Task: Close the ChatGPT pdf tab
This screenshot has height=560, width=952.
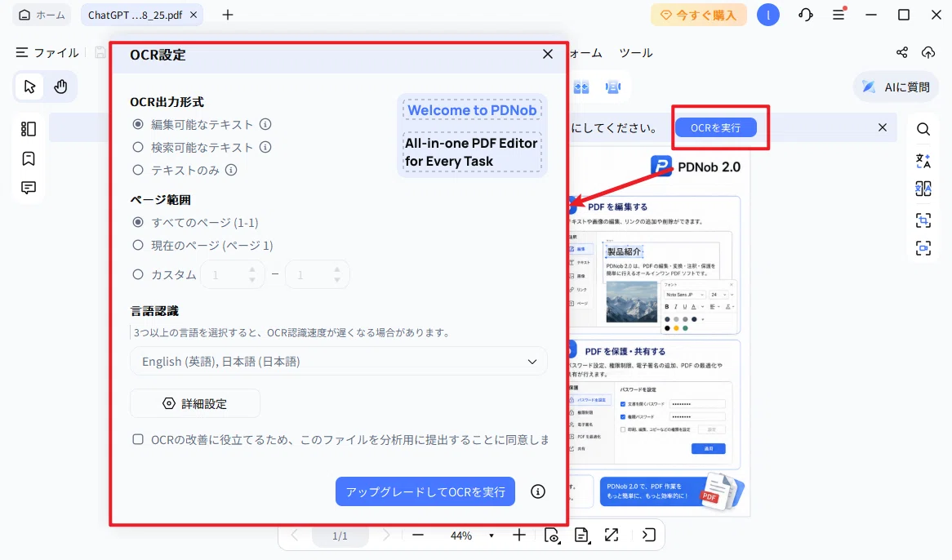Action: (193, 16)
